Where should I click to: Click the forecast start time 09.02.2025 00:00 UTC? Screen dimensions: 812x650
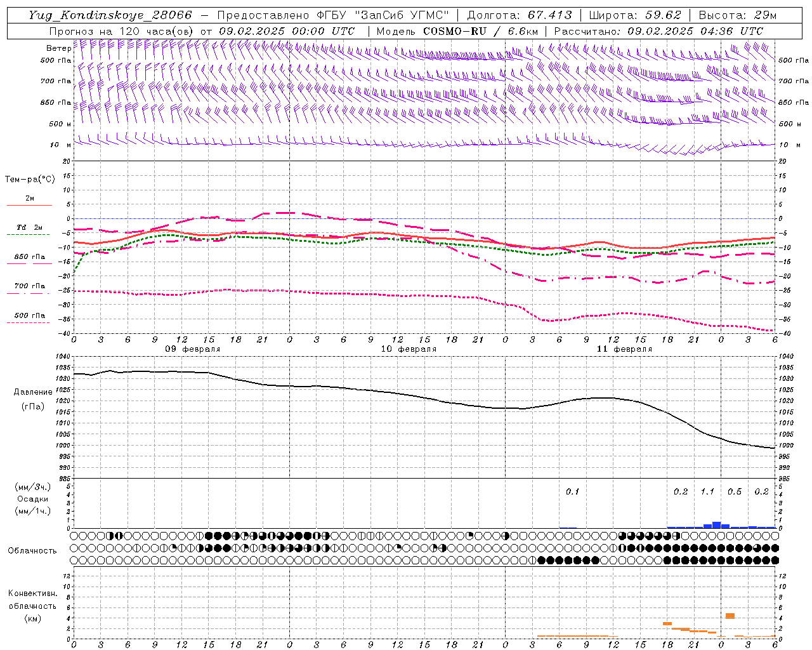(286, 31)
